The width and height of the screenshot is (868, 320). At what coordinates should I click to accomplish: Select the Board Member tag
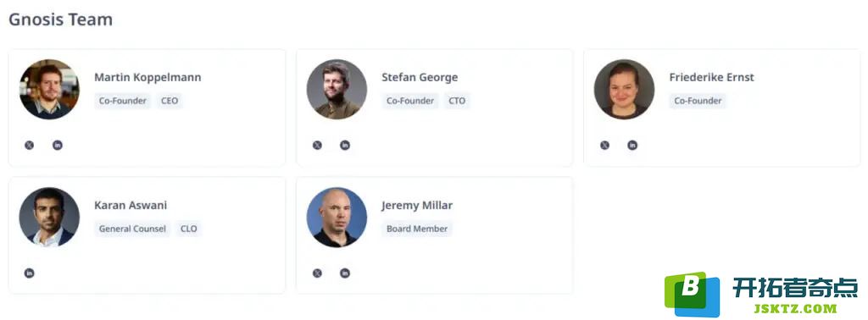(417, 229)
